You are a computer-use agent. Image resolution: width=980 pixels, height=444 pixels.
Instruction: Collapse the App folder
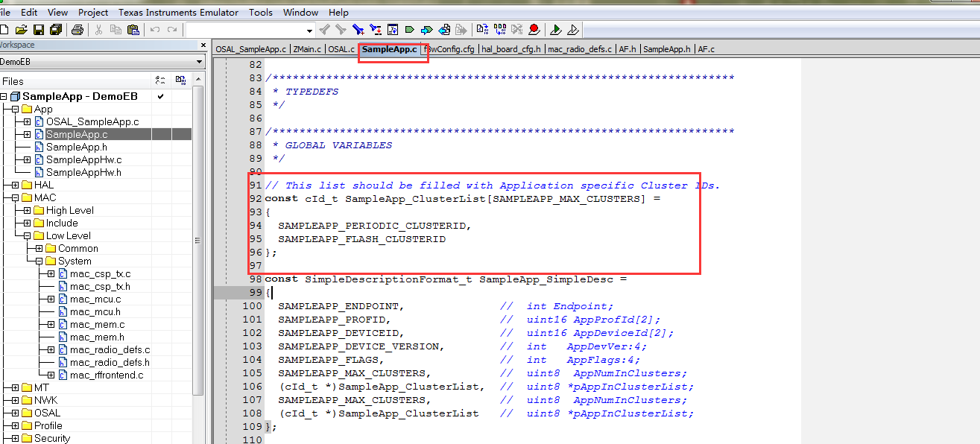pos(15,109)
